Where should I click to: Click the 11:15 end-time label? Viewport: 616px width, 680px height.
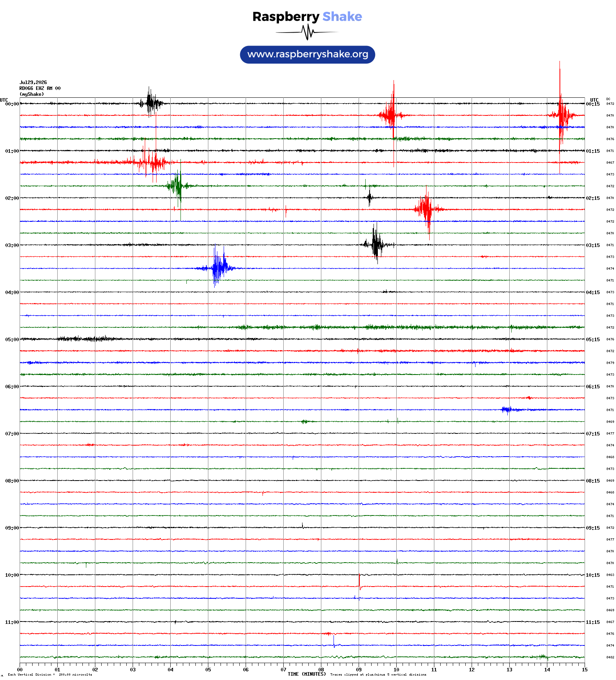593,622
